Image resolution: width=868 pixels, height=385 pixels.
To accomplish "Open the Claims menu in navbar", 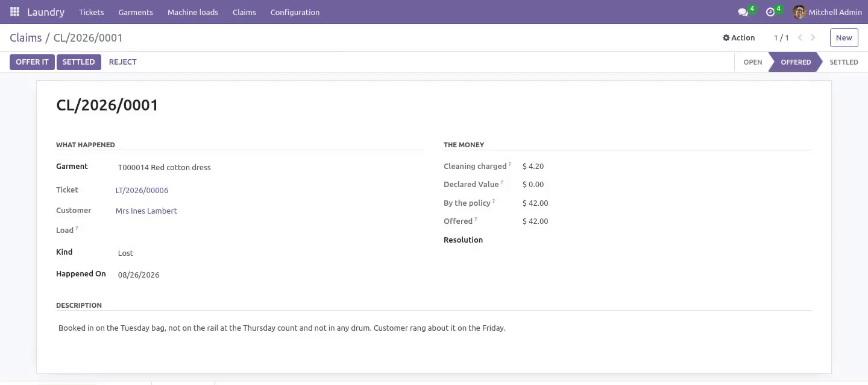I will (x=244, y=12).
